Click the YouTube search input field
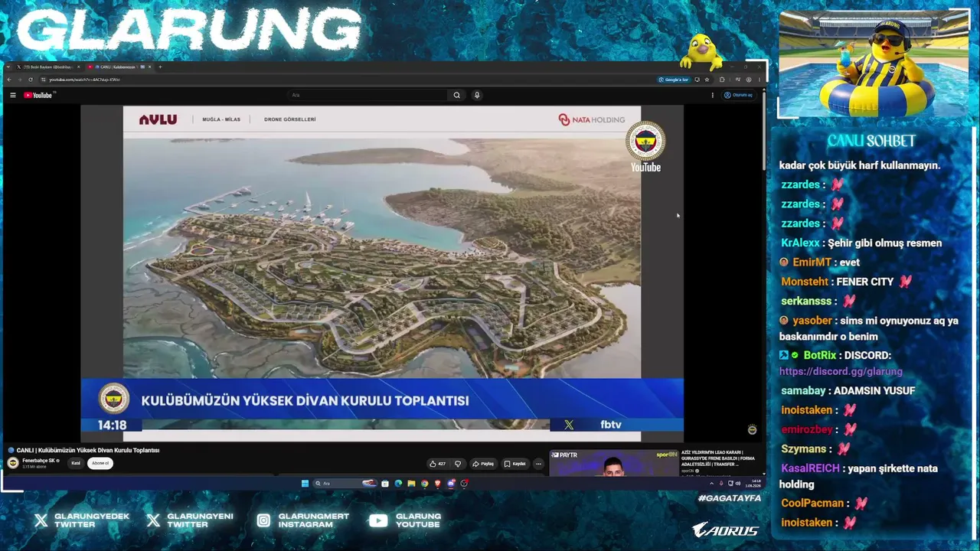 [367, 95]
